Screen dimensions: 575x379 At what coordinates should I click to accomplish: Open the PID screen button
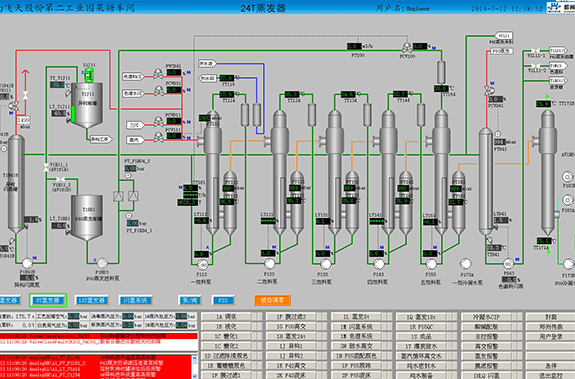click(x=223, y=301)
